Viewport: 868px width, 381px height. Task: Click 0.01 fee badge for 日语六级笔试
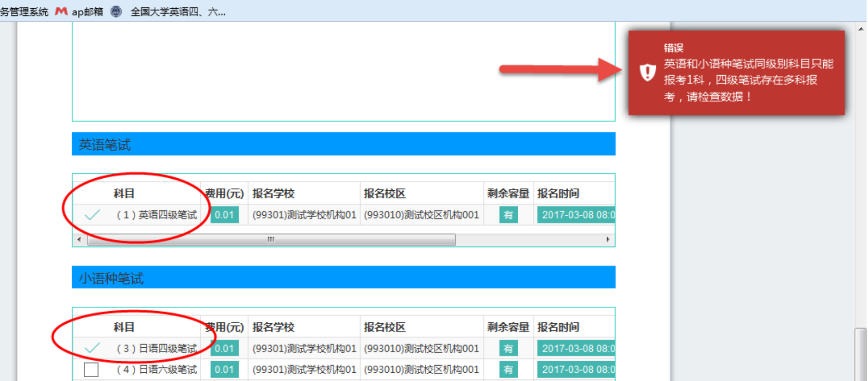click(224, 369)
